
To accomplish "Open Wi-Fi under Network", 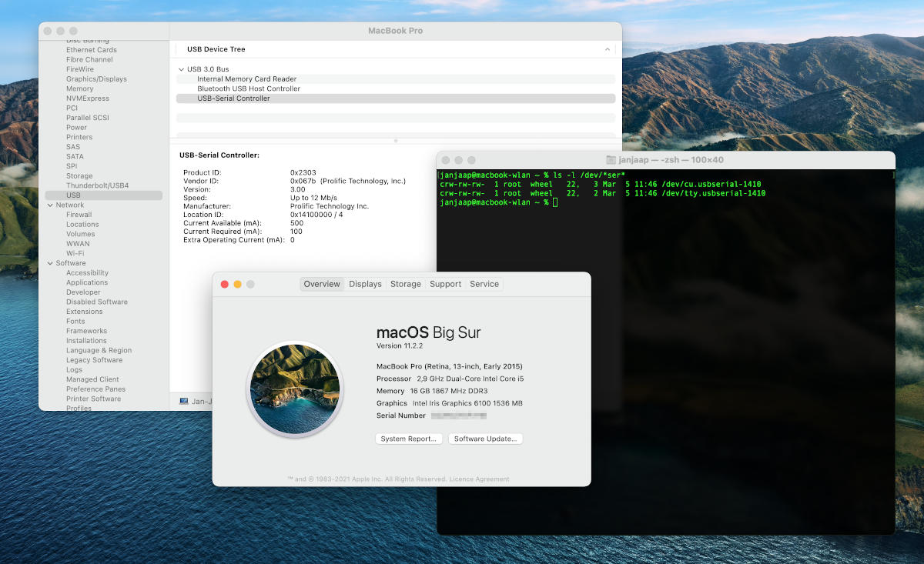I will tap(75, 253).
